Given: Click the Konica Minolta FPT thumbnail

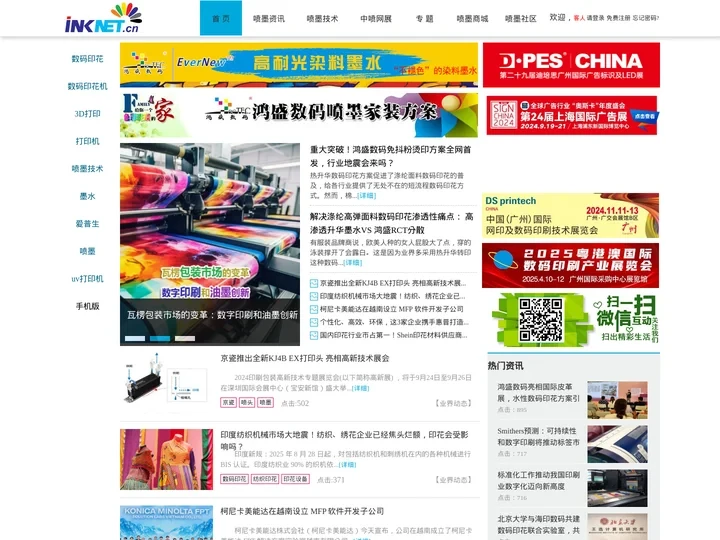Looking at the screenshot, I should pos(167,523).
